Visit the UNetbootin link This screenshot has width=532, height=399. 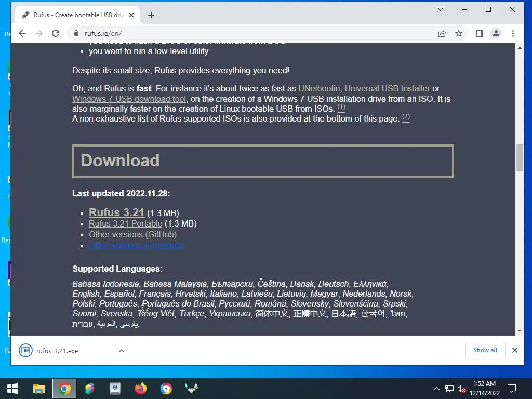click(x=319, y=88)
